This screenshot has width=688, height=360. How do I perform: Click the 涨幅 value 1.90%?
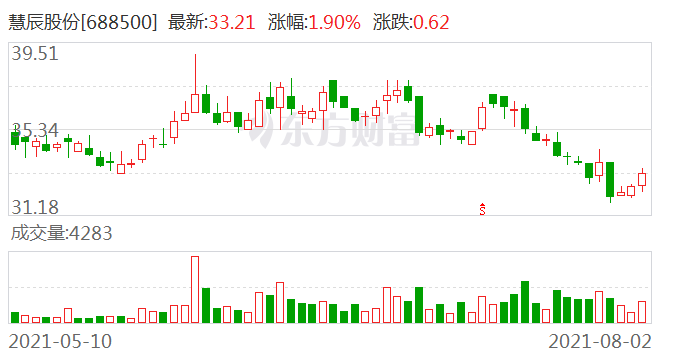[334, 22]
